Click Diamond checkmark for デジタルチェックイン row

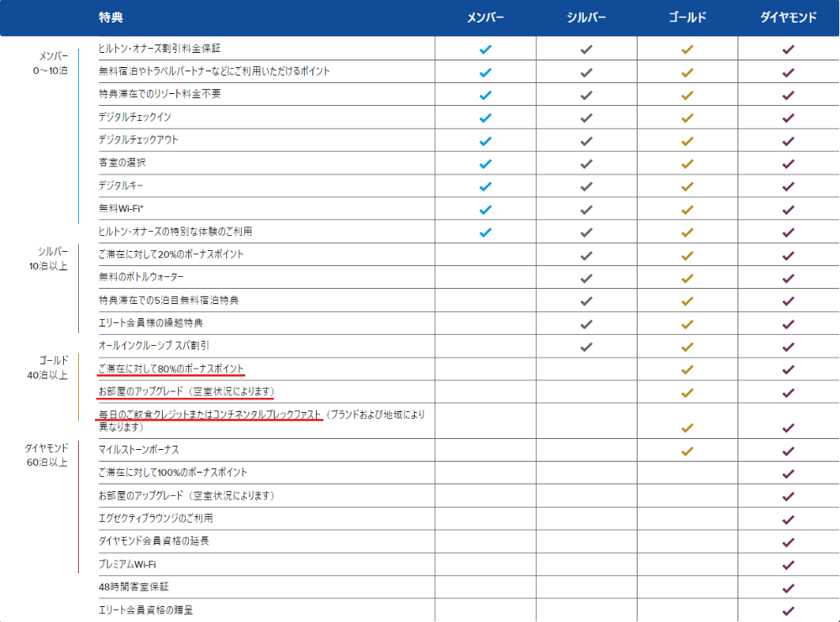point(788,118)
